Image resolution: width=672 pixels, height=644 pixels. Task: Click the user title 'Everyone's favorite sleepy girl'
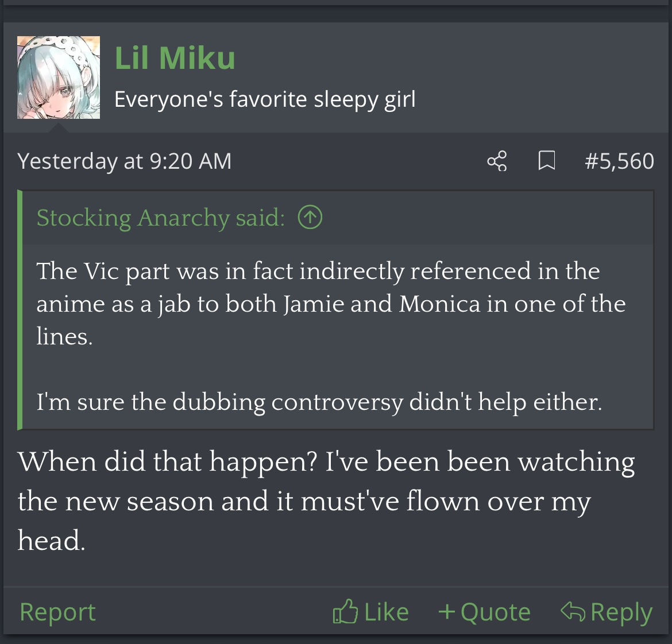[265, 99]
